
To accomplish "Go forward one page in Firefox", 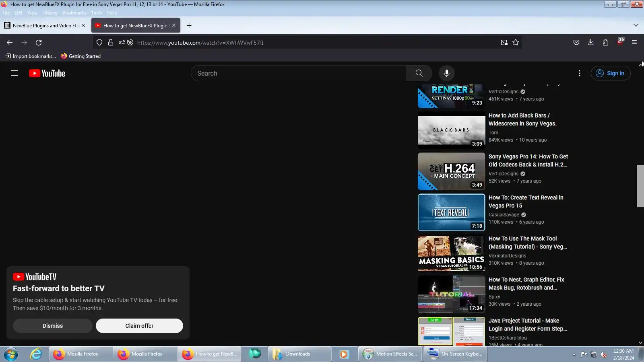I will click(x=24, y=43).
